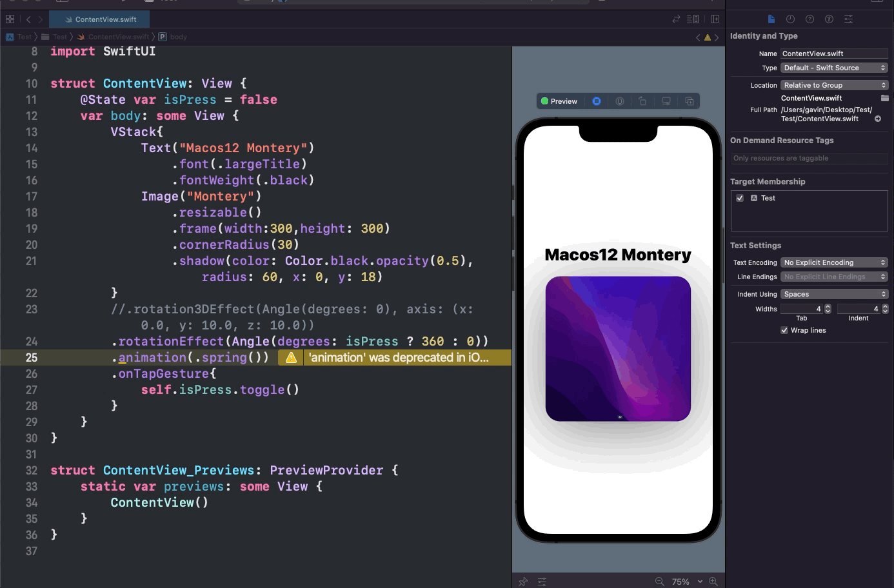Click the yellow warning indicator in jump bar
Screen dimensions: 894x588
707,37
